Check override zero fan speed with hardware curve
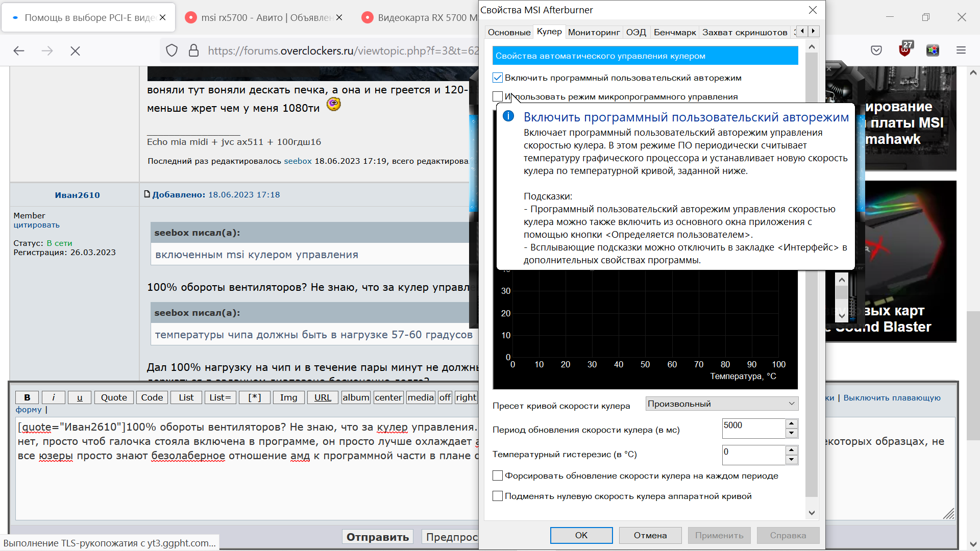Viewport: 980px width, 551px height. click(x=498, y=496)
